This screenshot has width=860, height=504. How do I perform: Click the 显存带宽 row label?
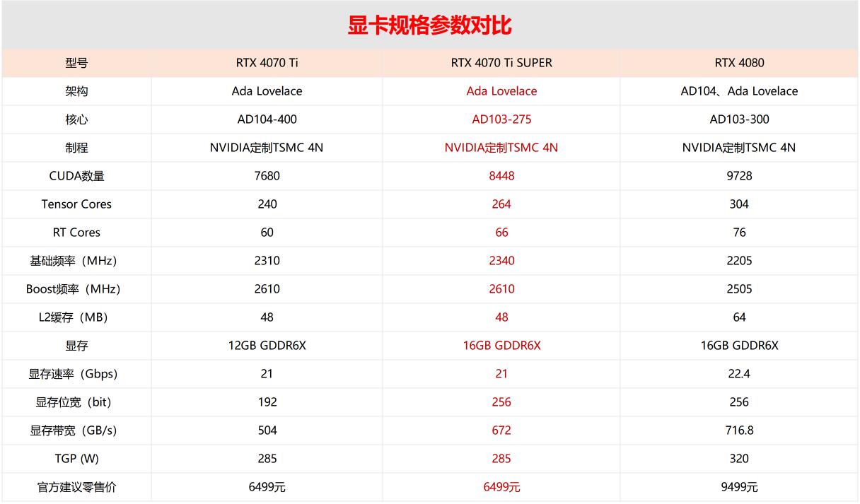coord(75,430)
